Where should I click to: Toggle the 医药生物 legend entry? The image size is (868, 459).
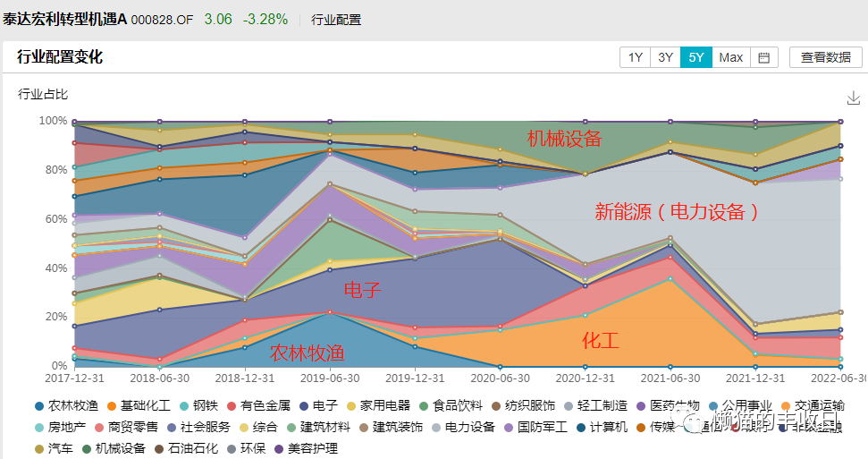(668, 406)
